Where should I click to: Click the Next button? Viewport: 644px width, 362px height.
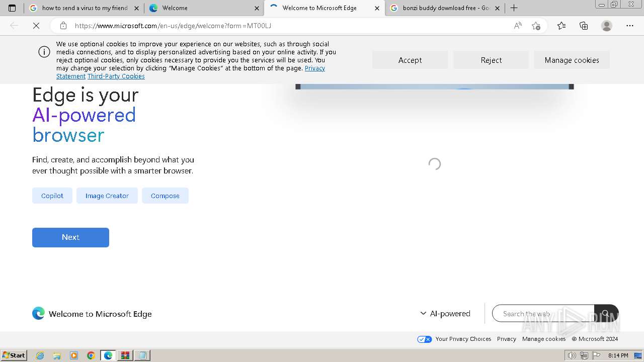tap(70, 237)
